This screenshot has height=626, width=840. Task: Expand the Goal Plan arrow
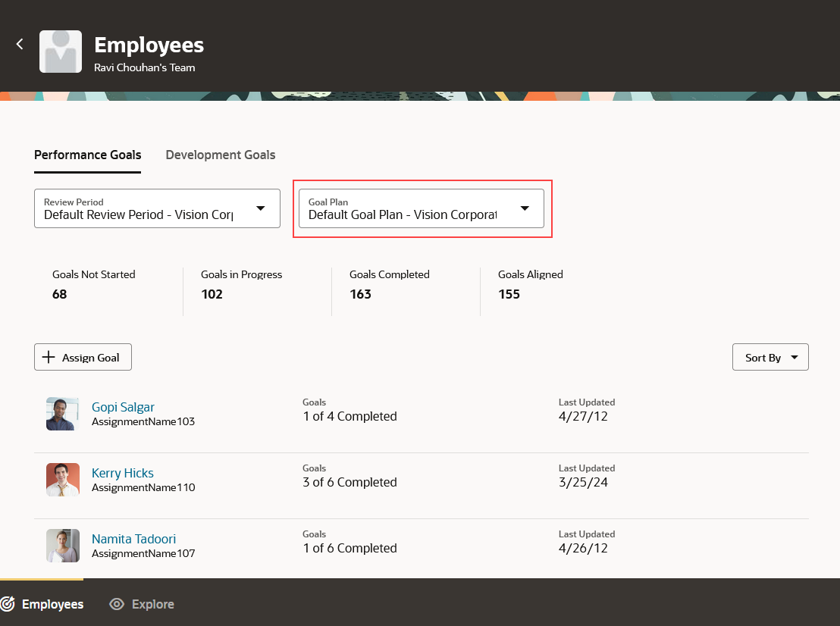pos(525,208)
